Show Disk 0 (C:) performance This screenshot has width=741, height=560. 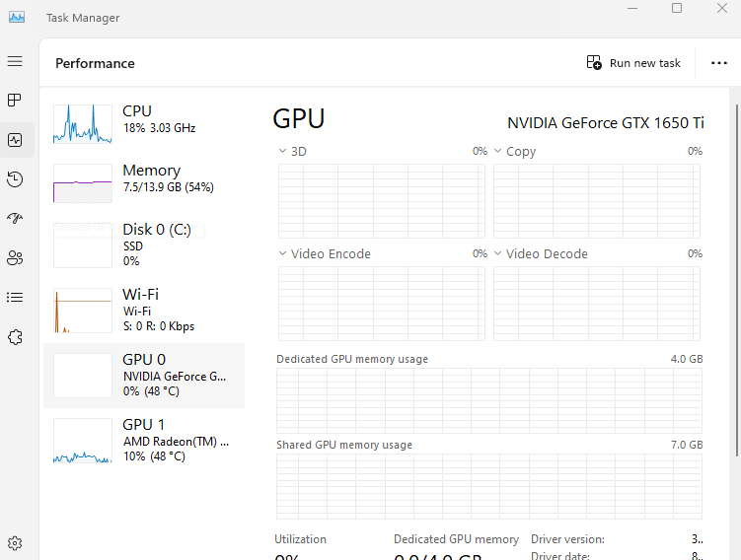(x=144, y=245)
